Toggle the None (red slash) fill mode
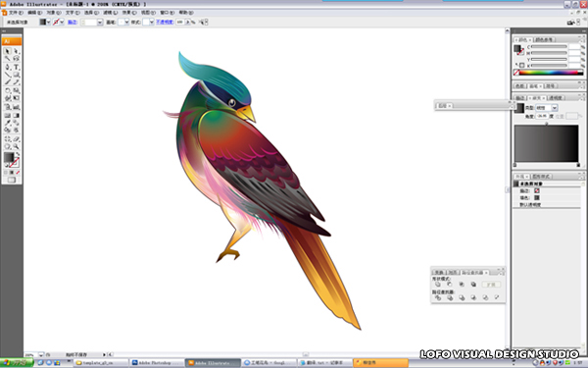Image resolution: width=588 pixels, height=368 pixels. click(18, 173)
